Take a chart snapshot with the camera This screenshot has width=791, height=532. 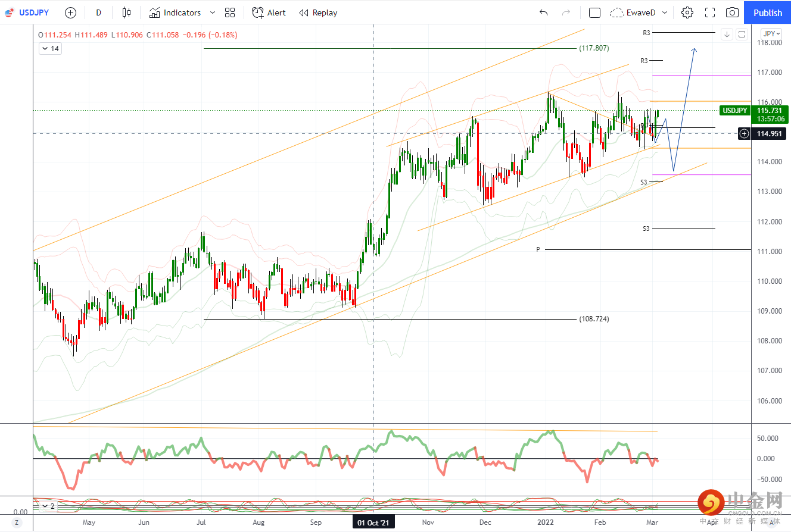(x=733, y=12)
